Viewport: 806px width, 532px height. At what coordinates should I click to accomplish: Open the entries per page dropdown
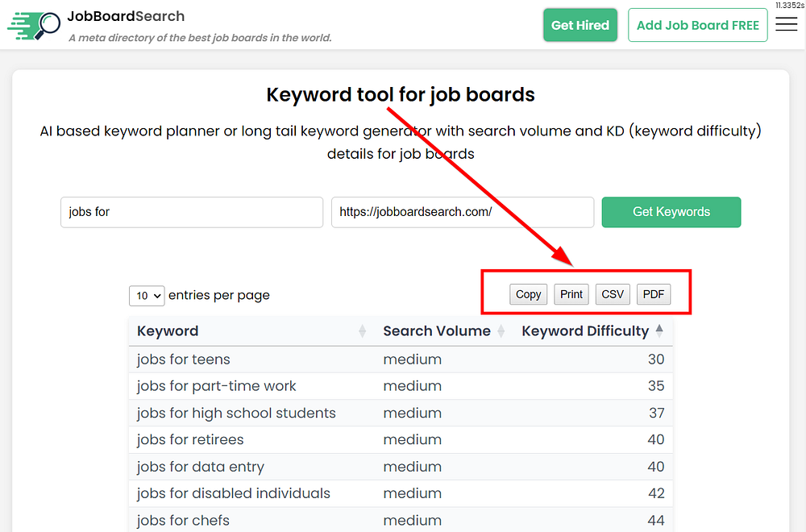click(147, 296)
